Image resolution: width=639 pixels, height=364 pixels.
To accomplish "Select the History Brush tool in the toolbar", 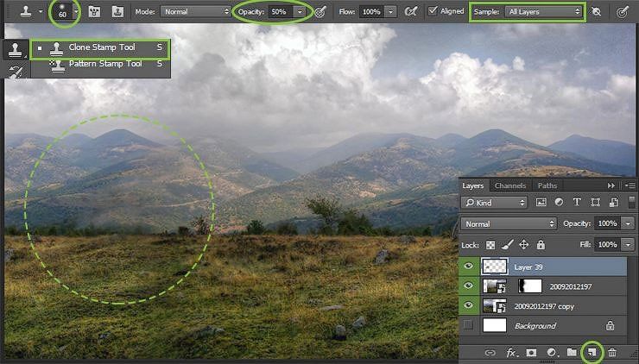I will [x=16, y=72].
